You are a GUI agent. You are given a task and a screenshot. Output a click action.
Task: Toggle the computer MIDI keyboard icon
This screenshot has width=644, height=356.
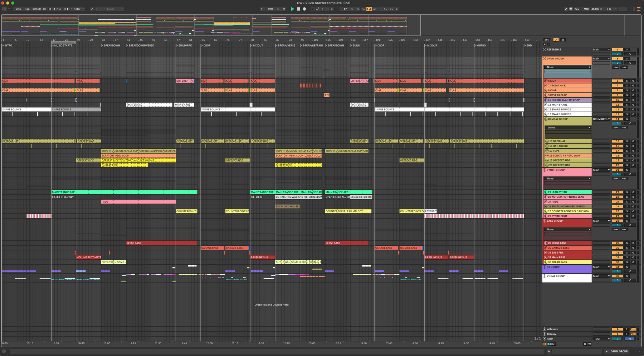571,9
